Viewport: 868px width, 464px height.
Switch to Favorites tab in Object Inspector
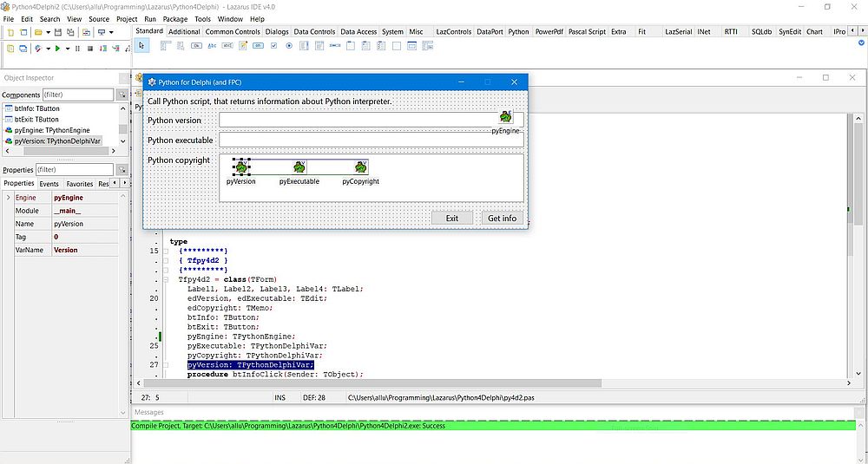(80, 184)
